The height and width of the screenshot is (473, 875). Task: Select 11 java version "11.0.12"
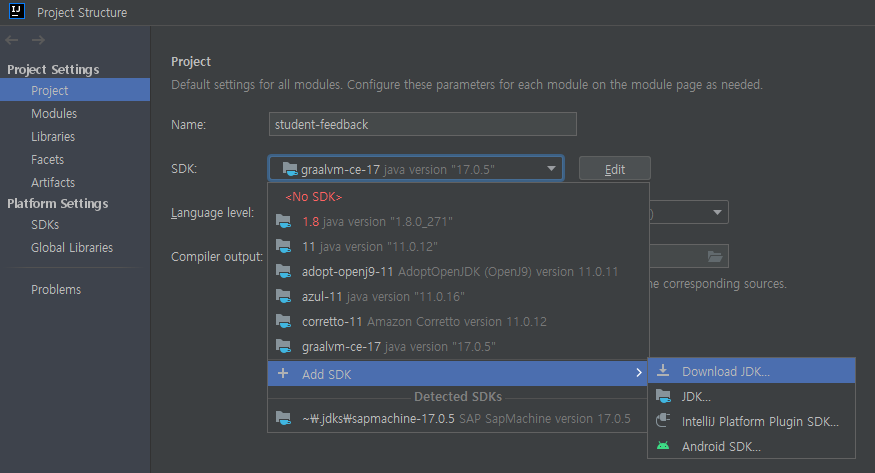[458, 246]
